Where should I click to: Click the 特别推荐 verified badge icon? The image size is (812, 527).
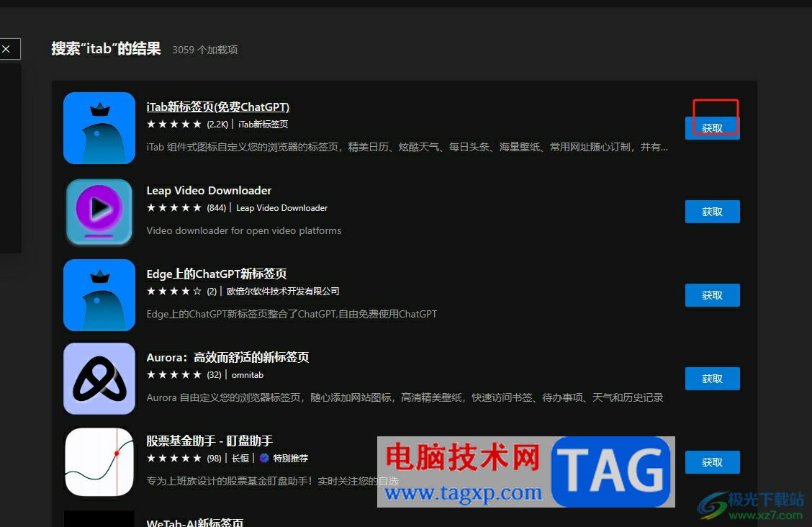pos(264,458)
